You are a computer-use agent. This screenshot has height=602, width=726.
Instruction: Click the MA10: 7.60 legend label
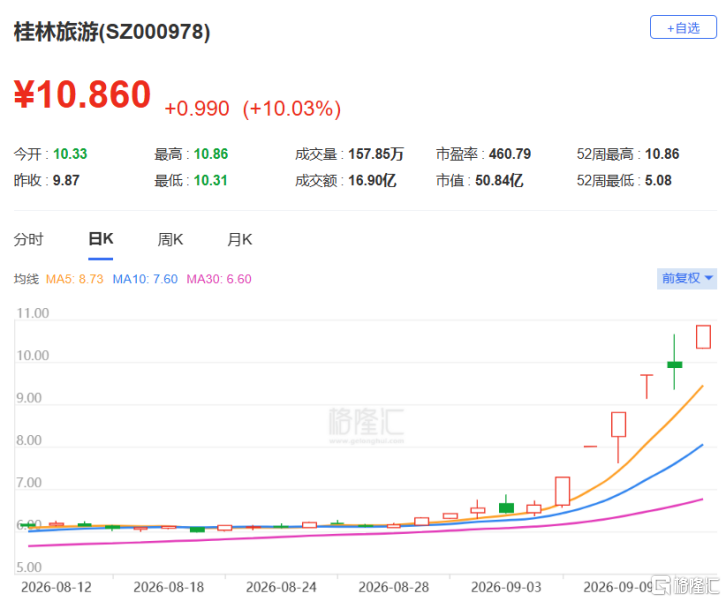(x=145, y=279)
